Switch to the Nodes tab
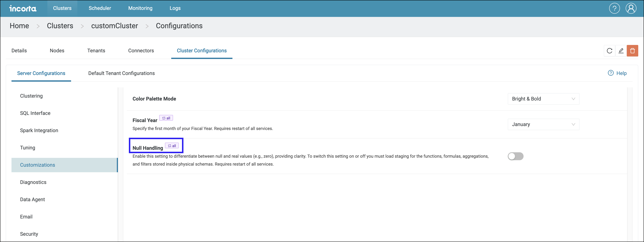 pyautogui.click(x=57, y=51)
